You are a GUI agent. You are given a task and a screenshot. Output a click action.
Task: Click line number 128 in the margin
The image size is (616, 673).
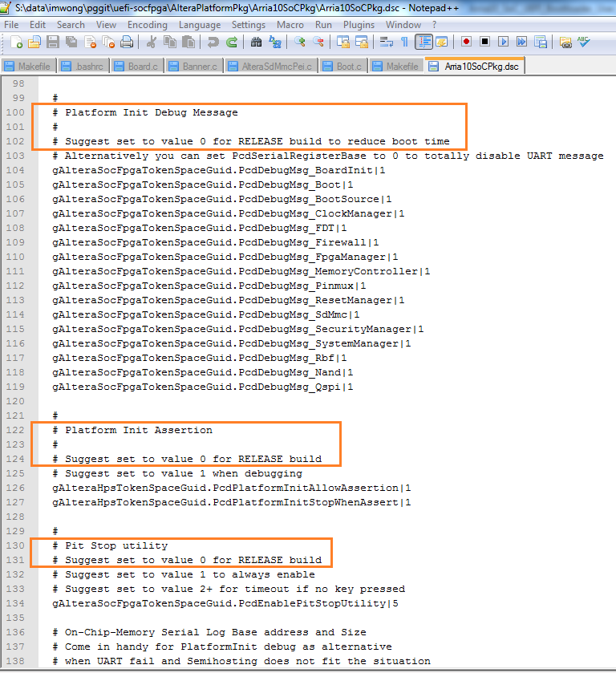point(15,517)
